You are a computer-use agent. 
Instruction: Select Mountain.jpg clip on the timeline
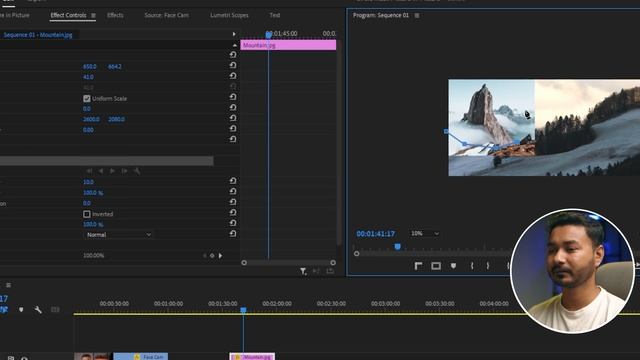(252, 356)
